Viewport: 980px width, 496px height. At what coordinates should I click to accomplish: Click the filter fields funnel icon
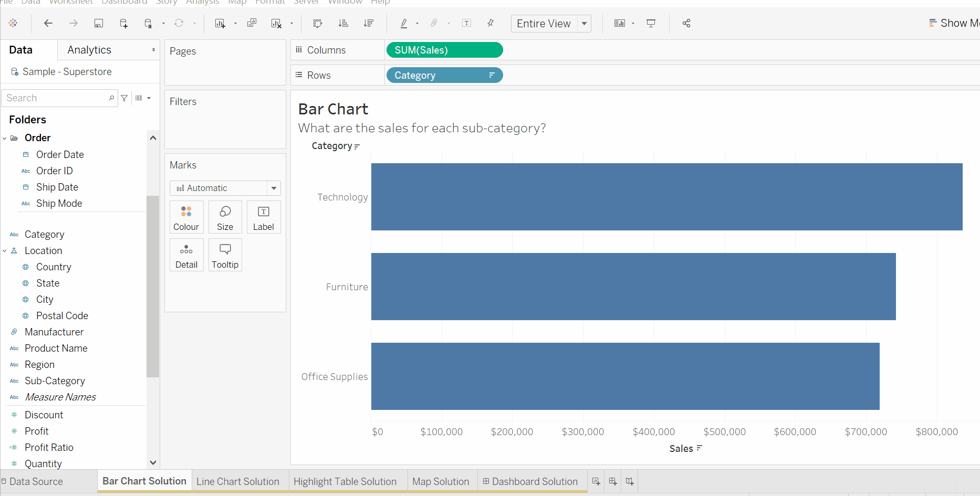pos(124,98)
